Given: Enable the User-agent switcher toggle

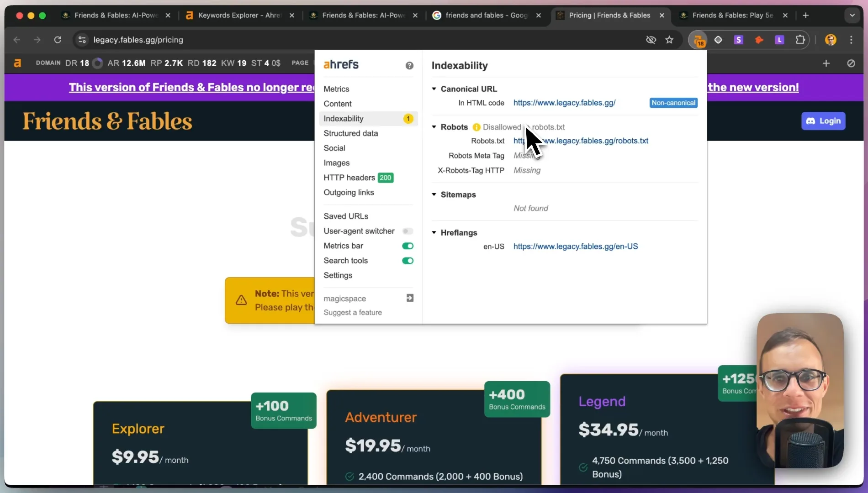Looking at the screenshot, I should [408, 231].
